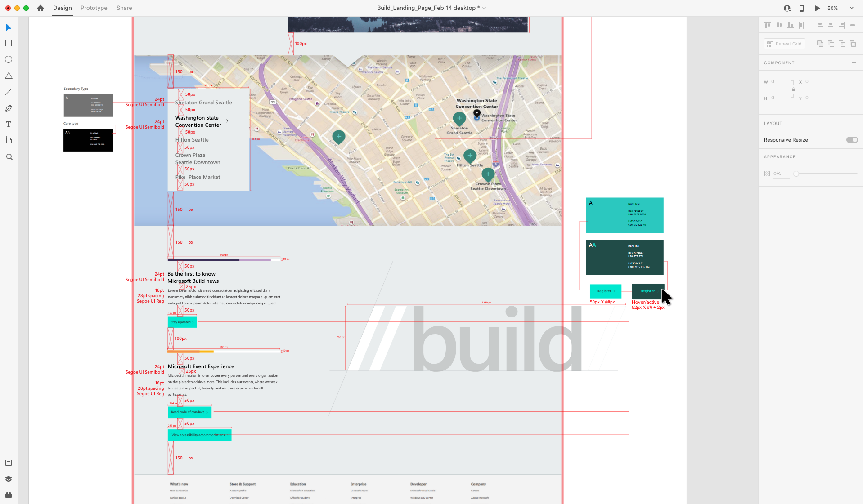
Task: Open the document title dropdown arrow
Action: coord(484,8)
